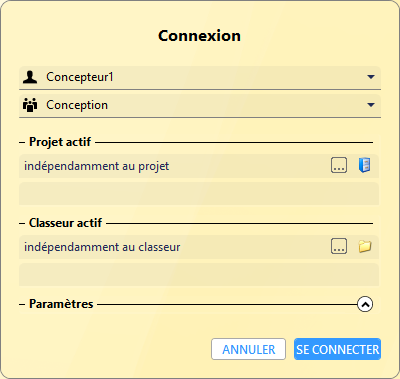
Task: Expand the Conception dropdown arrow
Action: pos(371,105)
